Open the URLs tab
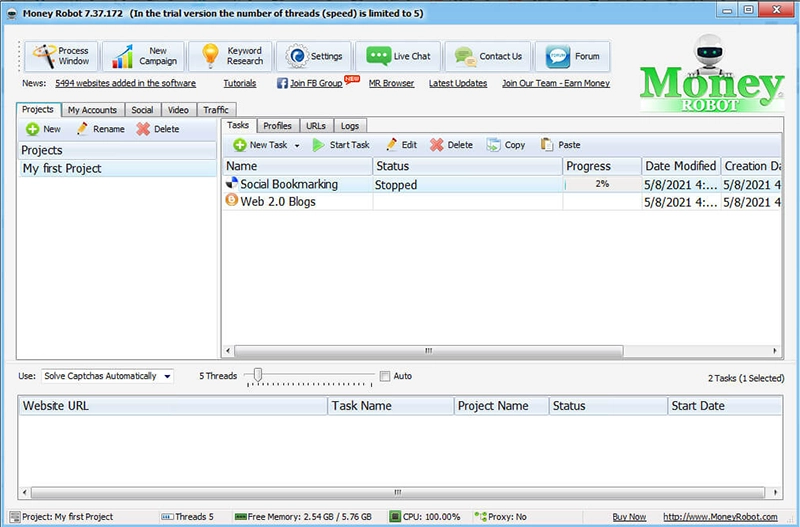This screenshot has height=527, width=800. (316, 126)
